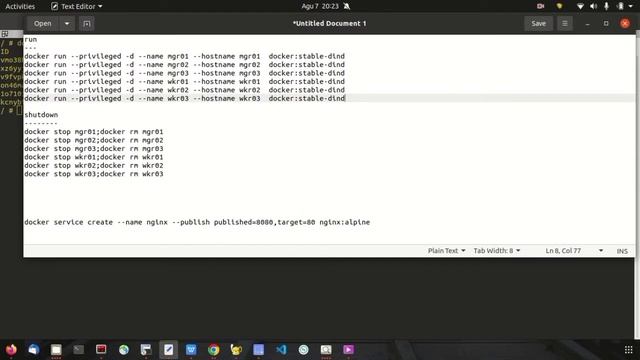
Task: Switch to the Text Editor dock icon
Action: 169,350
